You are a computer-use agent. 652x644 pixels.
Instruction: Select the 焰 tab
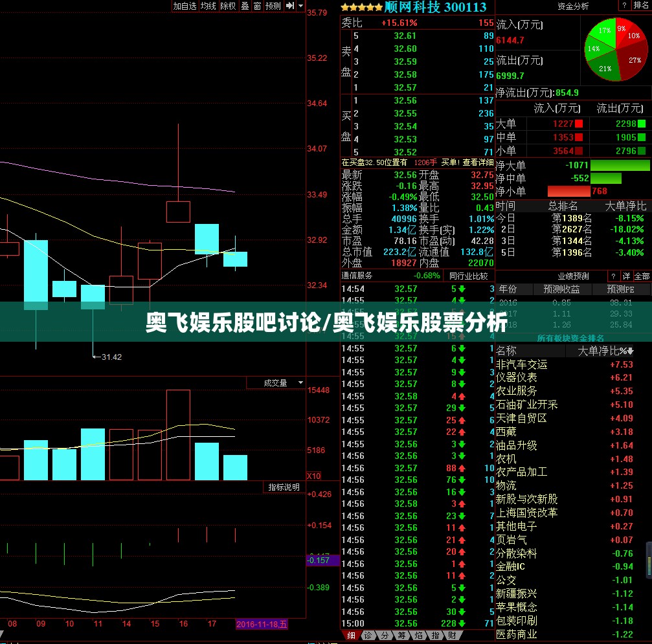point(418,636)
